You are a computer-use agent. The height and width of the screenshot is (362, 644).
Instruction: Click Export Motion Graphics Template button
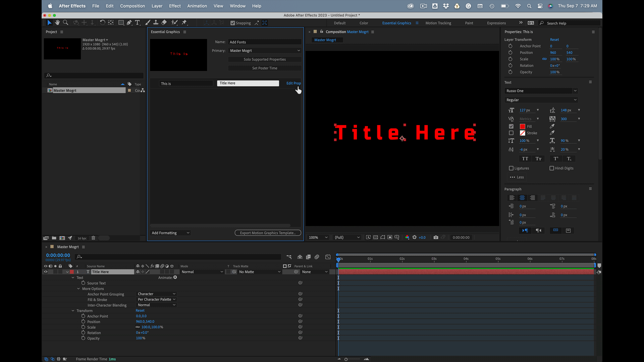[x=268, y=233]
